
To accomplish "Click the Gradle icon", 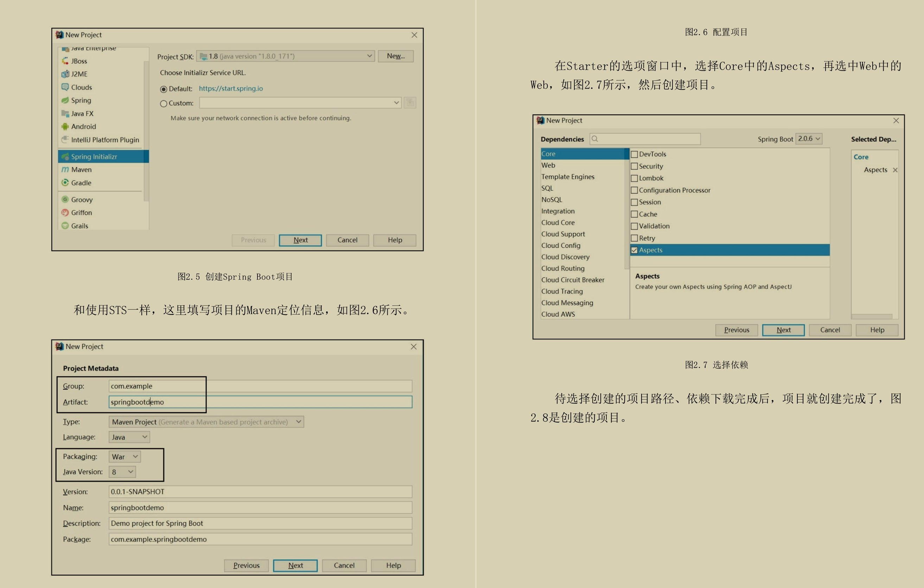I will pos(65,182).
